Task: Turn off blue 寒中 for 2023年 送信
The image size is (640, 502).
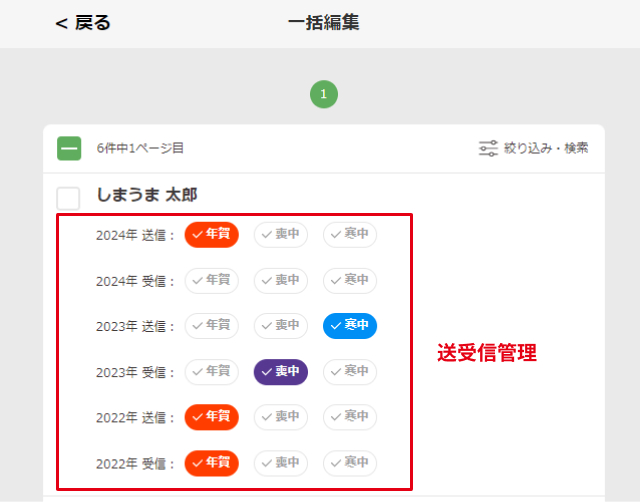Action: 350,326
